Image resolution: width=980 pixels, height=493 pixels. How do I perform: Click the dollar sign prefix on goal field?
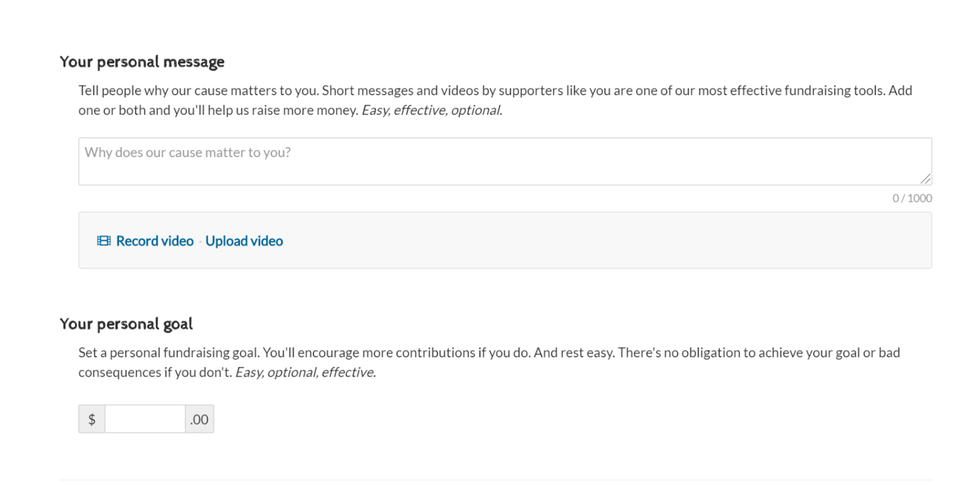[92, 419]
